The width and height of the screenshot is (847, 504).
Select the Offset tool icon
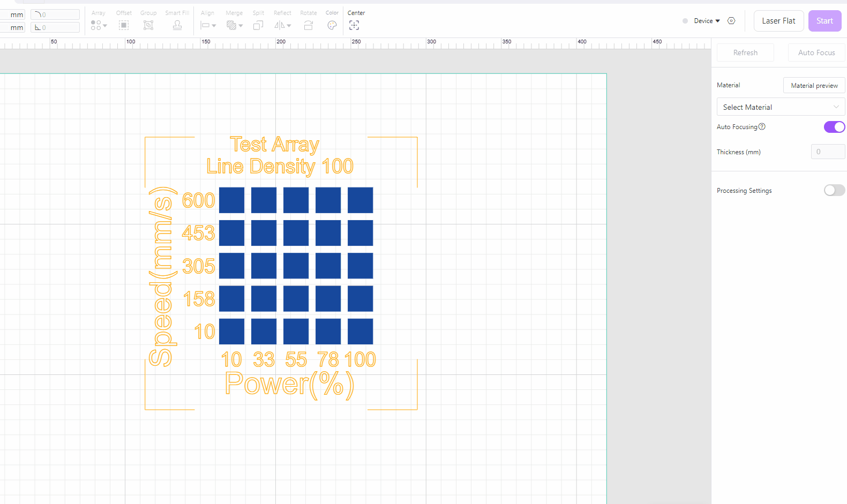[x=124, y=25]
